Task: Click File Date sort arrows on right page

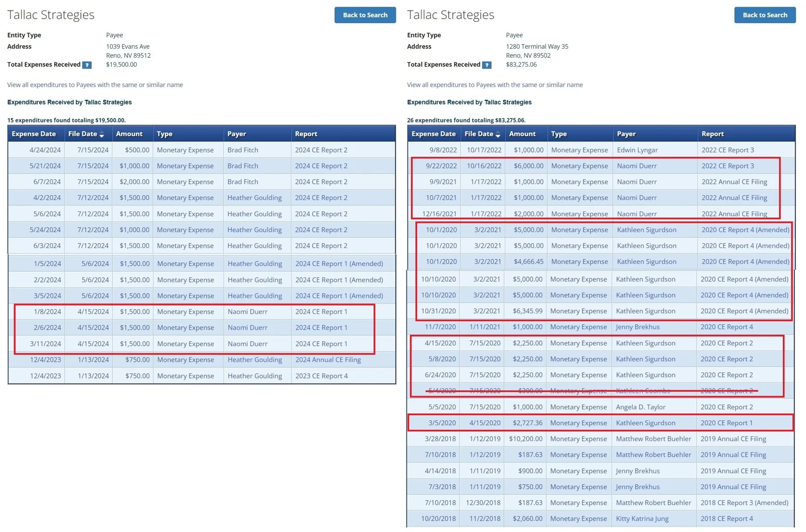Action: click(498, 134)
